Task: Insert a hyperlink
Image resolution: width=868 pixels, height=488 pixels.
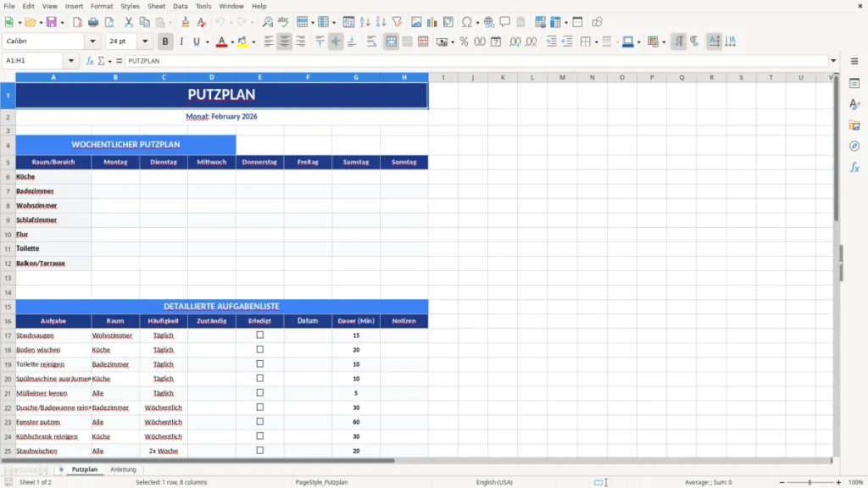Action: 489,22
